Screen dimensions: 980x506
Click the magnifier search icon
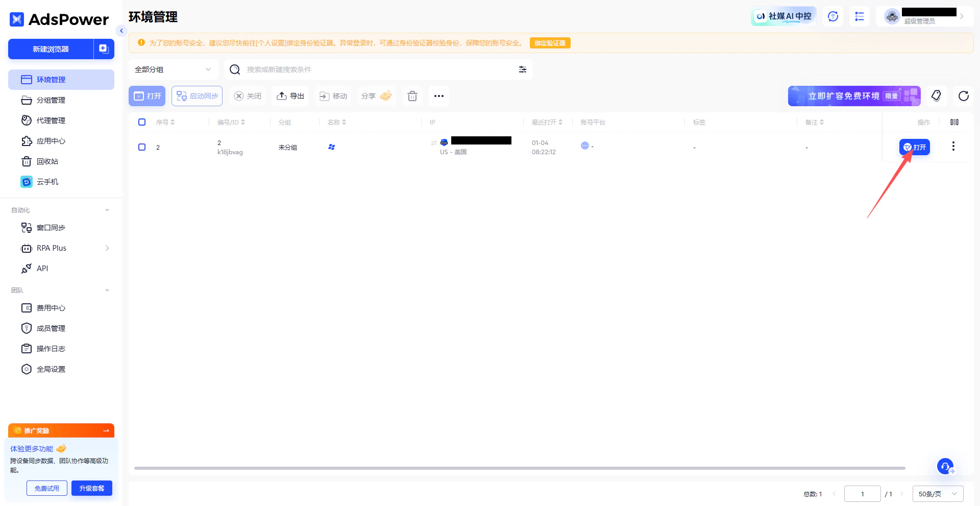coord(235,69)
